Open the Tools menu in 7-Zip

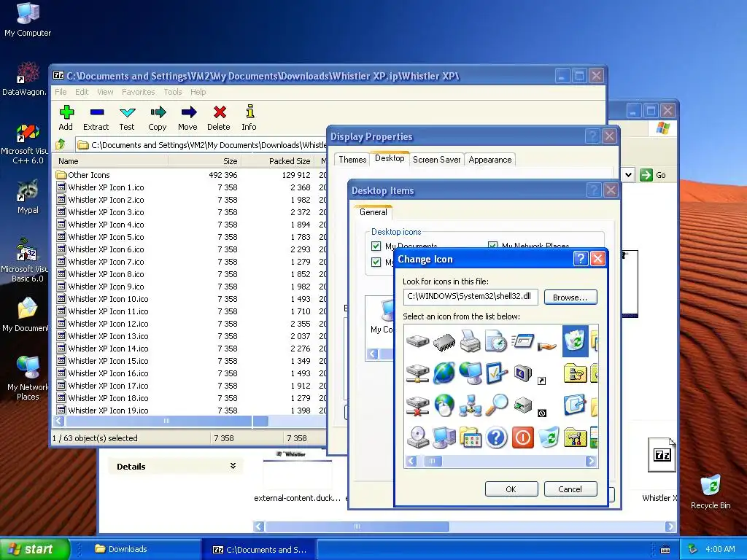coord(173,92)
